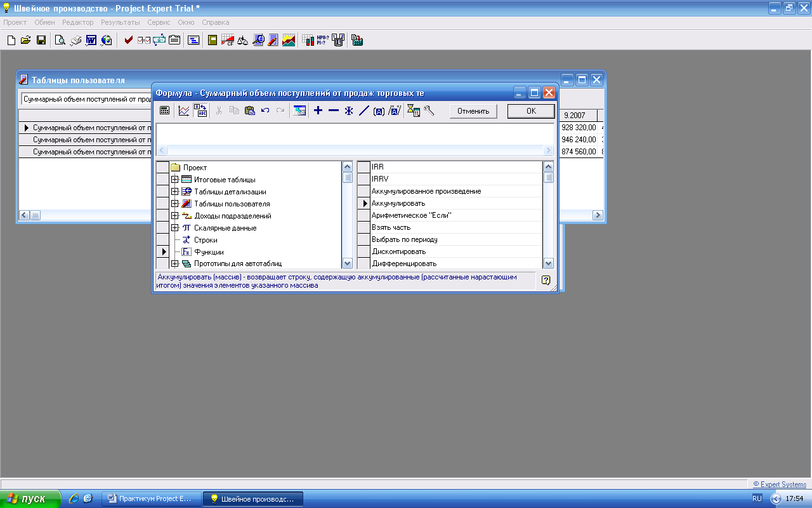Click the export to Word icon
The height and width of the screenshot is (508, 812).
91,41
